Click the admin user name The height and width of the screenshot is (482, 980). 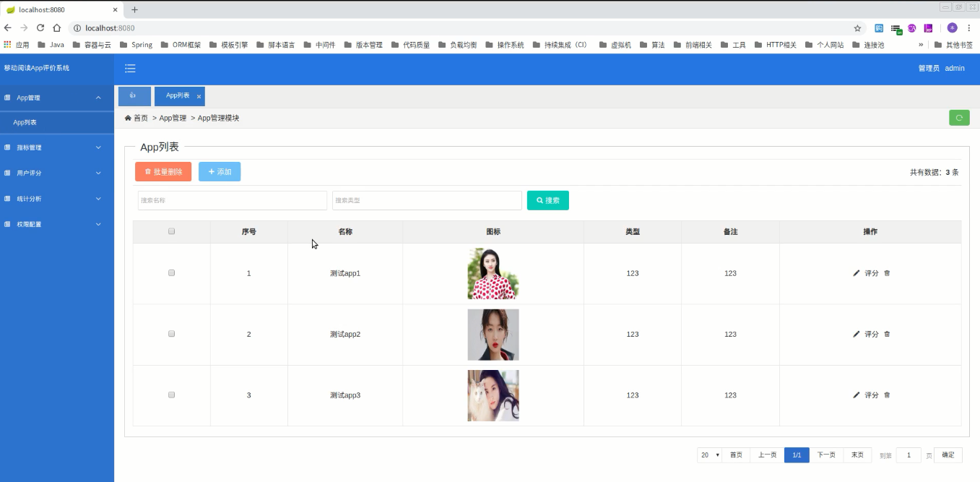click(955, 69)
